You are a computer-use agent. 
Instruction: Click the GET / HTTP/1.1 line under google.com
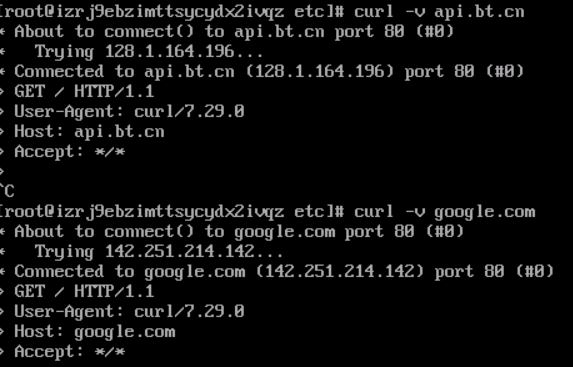click(84, 292)
